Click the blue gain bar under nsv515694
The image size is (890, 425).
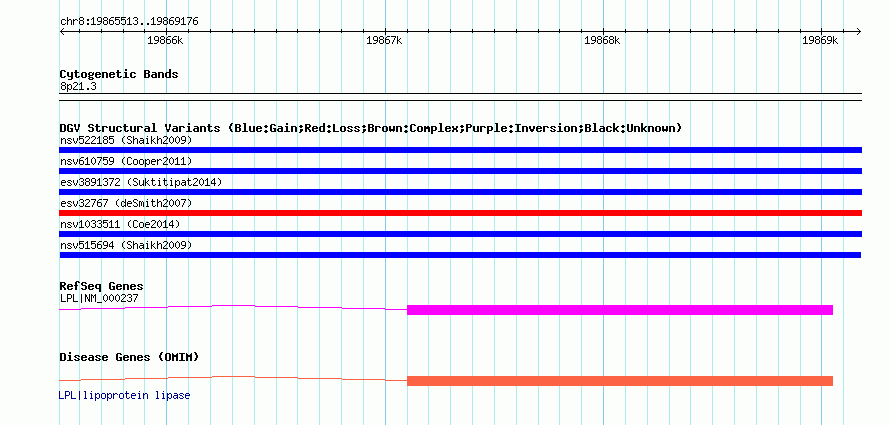click(x=460, y=255)
